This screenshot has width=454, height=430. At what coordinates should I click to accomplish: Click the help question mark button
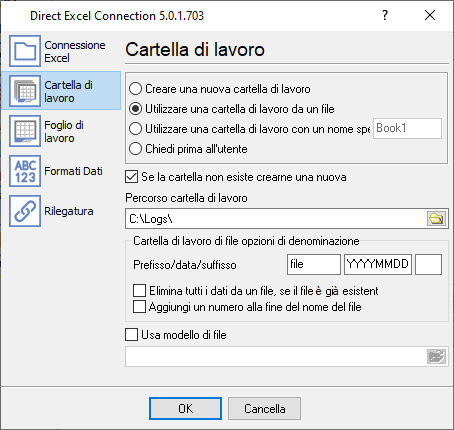pos(385,15)
